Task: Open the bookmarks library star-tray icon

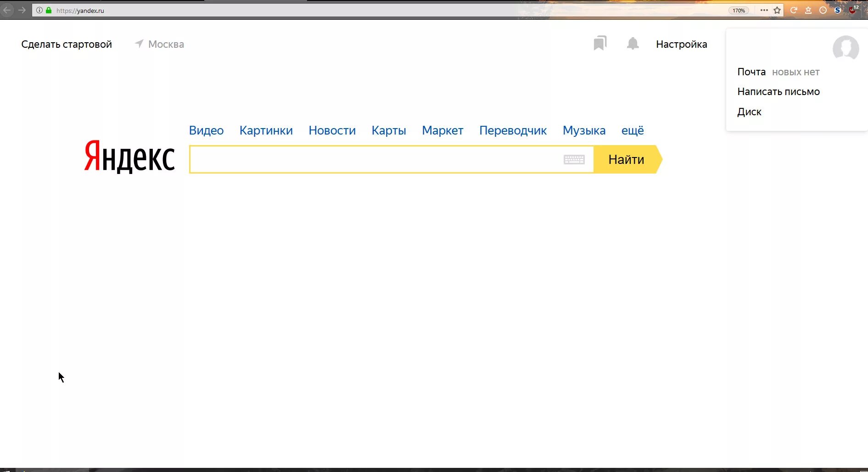Action: tap(808, 10)
